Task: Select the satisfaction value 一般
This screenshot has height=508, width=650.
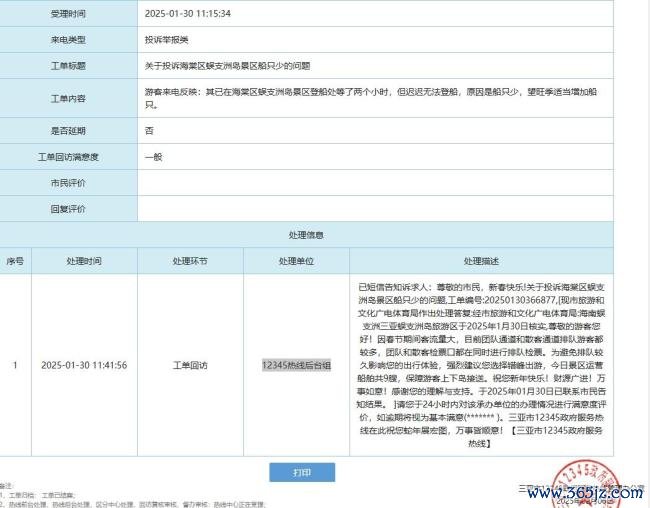Action: (153, 157)
